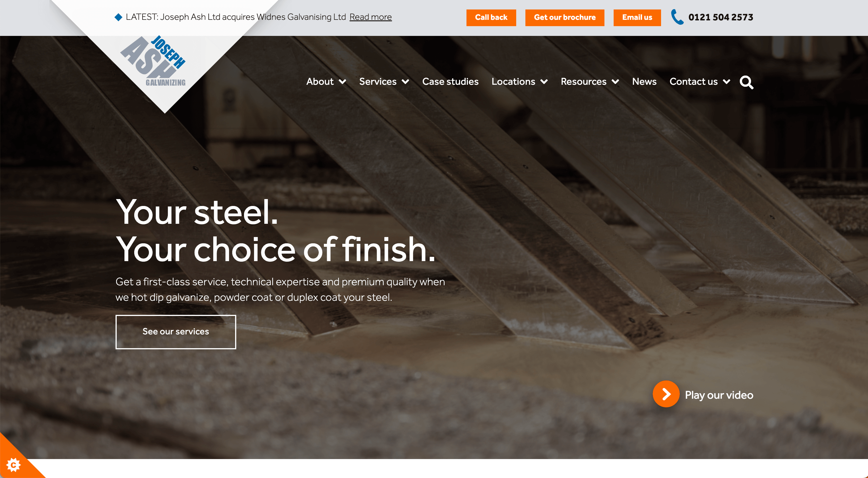Expand the Services dropdown chevron

point(405,82)
